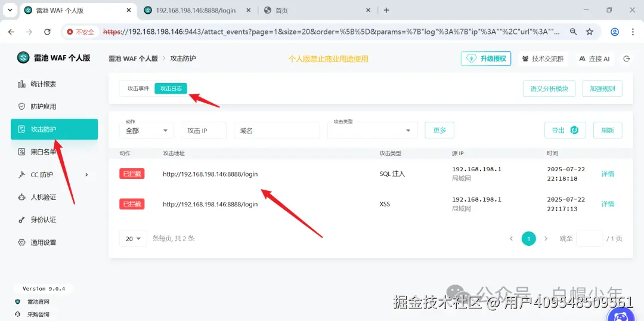Click the 雷池 WAF logo icon
The height and width of the screenshot is (321, 644).
(x=23, y=57)
